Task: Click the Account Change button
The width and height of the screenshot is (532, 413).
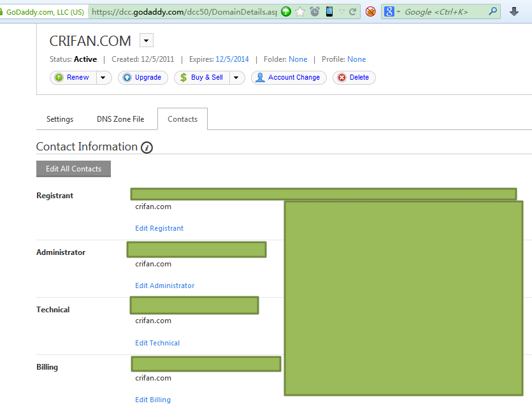Action: [289, 77]
